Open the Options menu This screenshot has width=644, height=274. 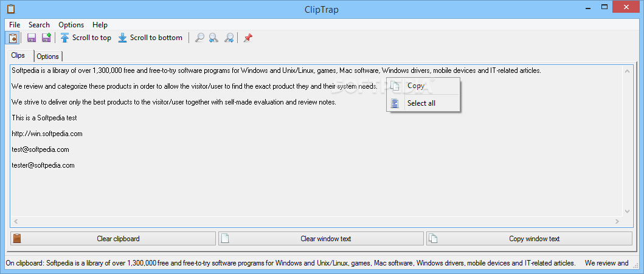[71, 25]
